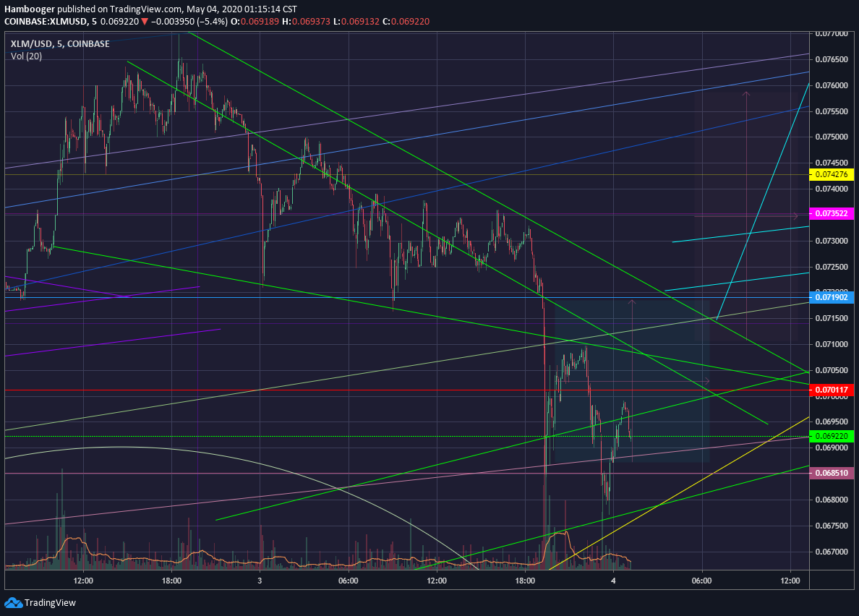This screenshot has height=616, width=859.
Task: Click the 0.067000 price axis label
Action: (831, 552)
